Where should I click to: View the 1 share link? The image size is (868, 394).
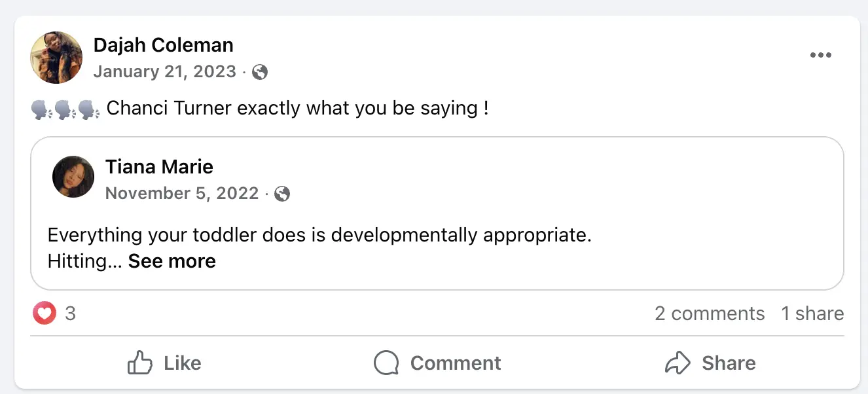(x=812, y=313)
